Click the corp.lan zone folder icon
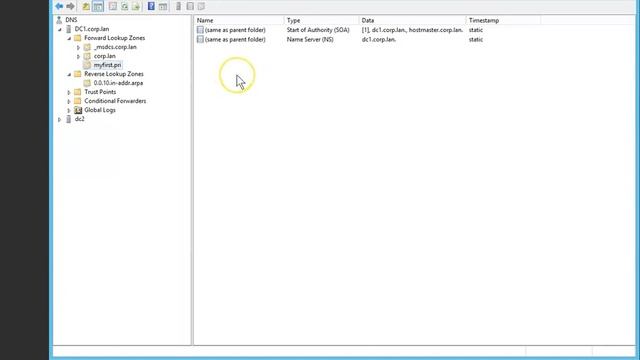This screenshot has width=640, height=360. 87,56
